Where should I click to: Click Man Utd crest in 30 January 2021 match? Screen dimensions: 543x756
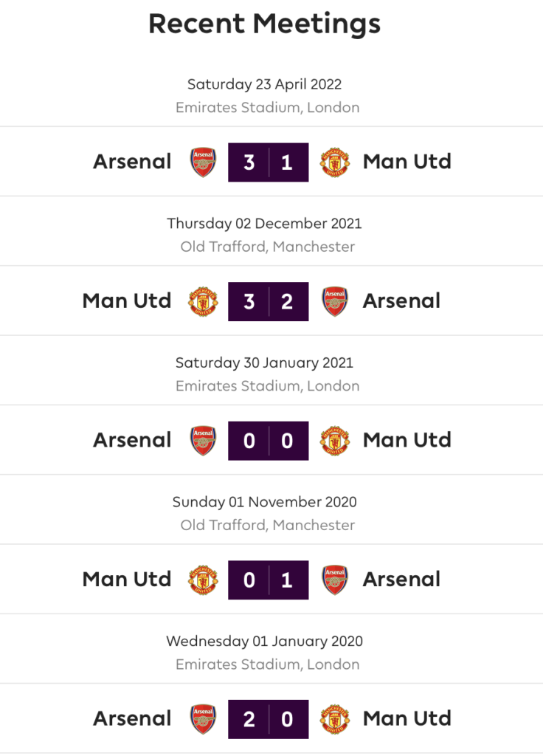[x=335, y=441]
